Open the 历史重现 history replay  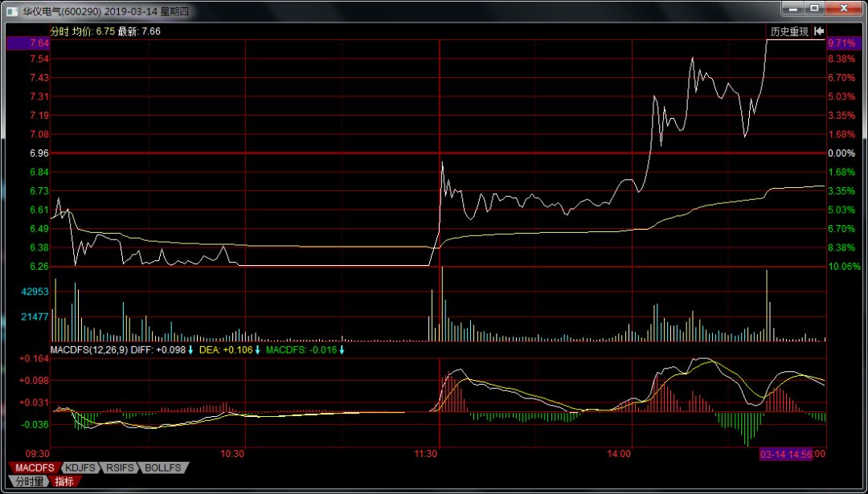[x=789, y=32]
